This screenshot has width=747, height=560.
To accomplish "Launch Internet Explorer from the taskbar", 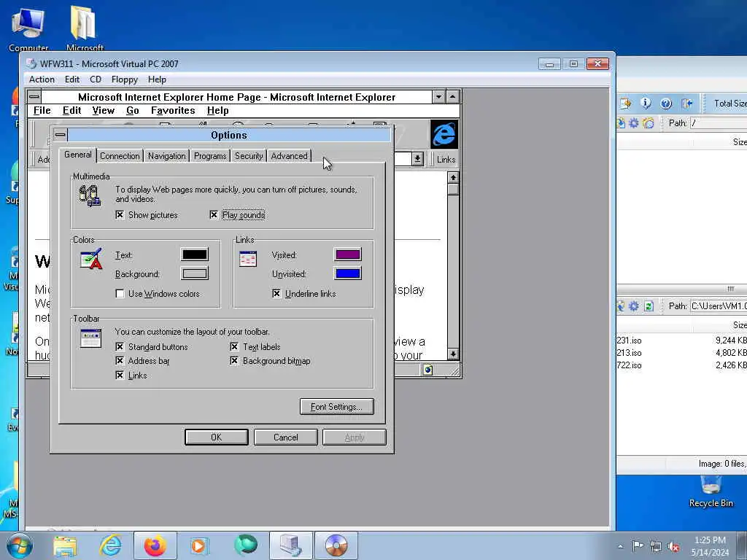I will point(110,545).
